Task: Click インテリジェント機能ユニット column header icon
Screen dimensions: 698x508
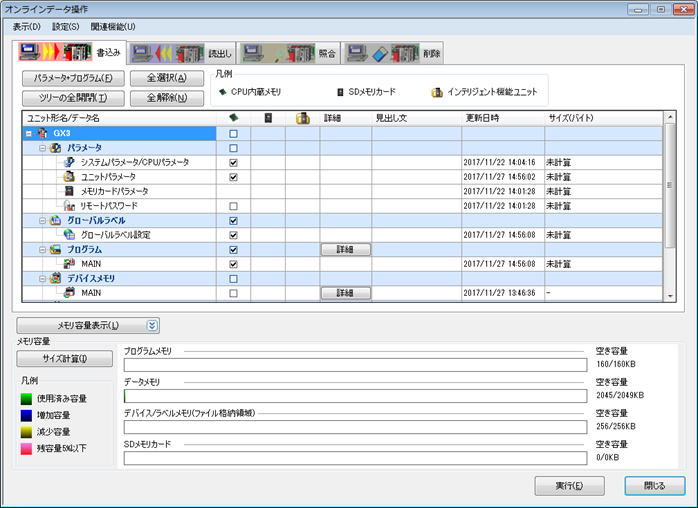Action: point(303,118)
